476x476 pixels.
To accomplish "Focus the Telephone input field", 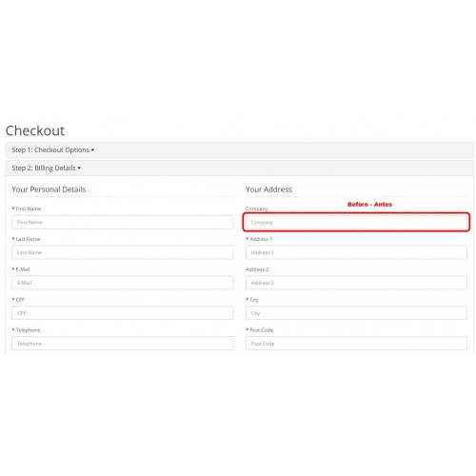I will click(123, 344).
